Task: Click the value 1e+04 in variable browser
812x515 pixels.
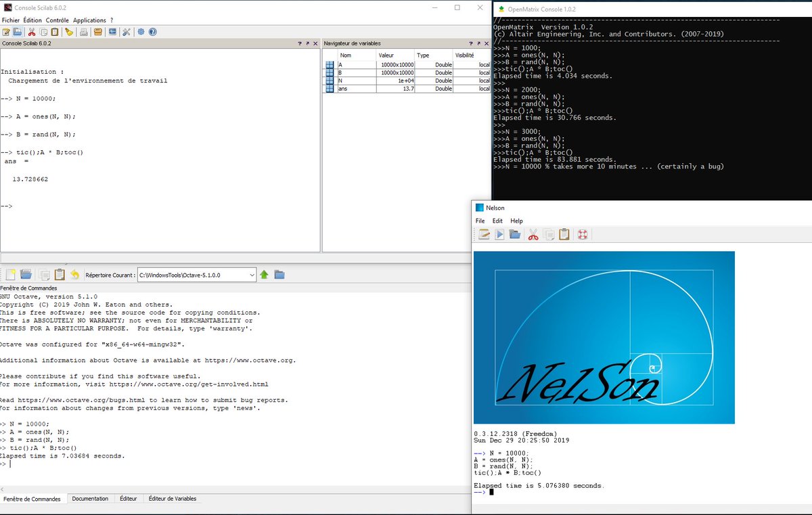Action: tap(405, 81)
